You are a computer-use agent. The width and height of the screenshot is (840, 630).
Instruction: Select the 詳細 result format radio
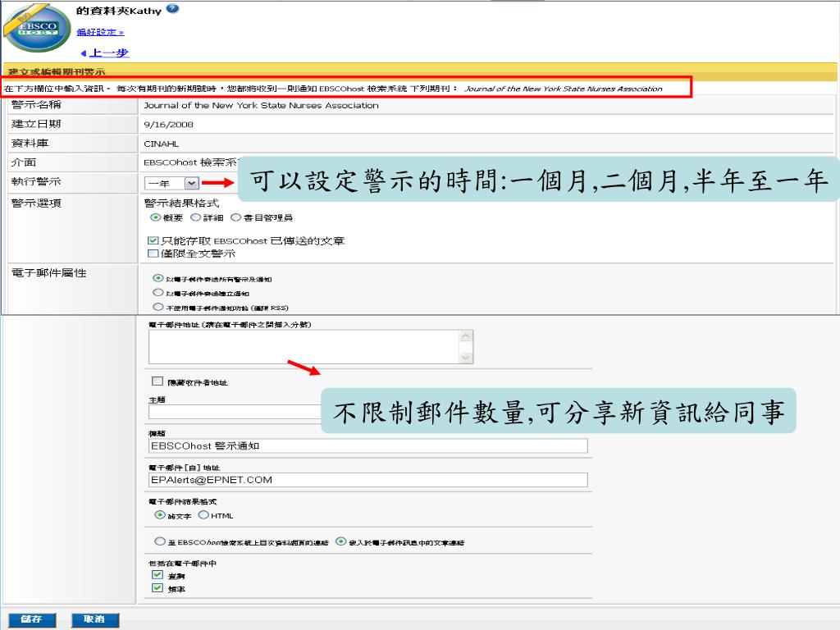195,217
